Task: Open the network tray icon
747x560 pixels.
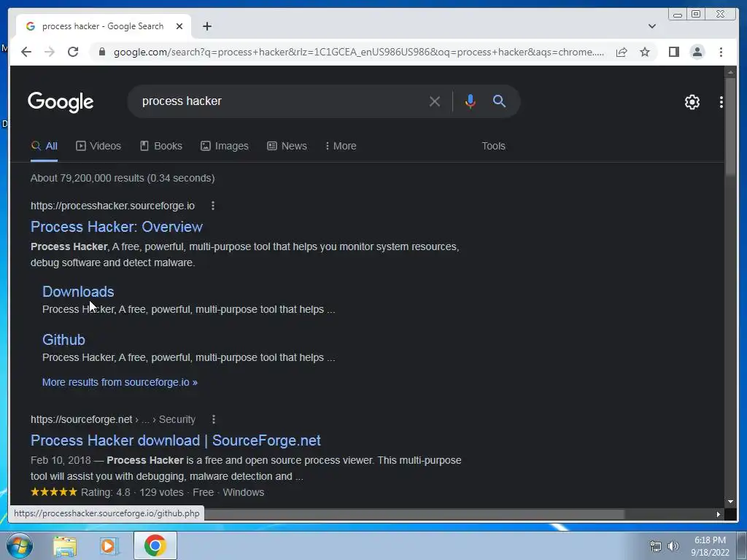Action: [x=656, y=546]
